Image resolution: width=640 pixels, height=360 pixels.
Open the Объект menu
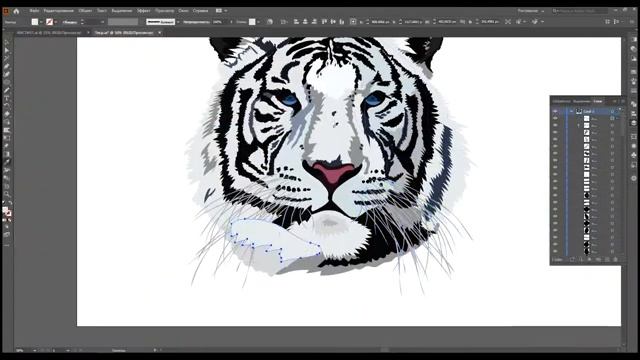(85, 11)
